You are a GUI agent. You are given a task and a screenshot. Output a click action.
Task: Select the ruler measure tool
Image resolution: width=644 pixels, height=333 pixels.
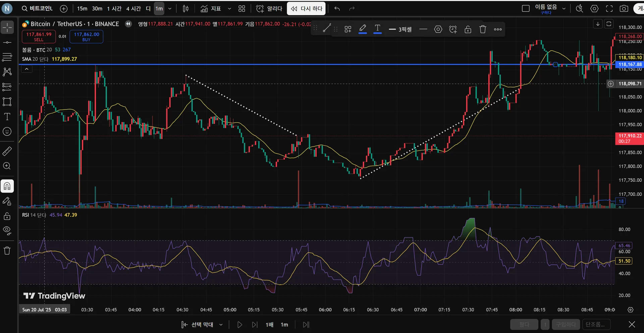point(7,151)
